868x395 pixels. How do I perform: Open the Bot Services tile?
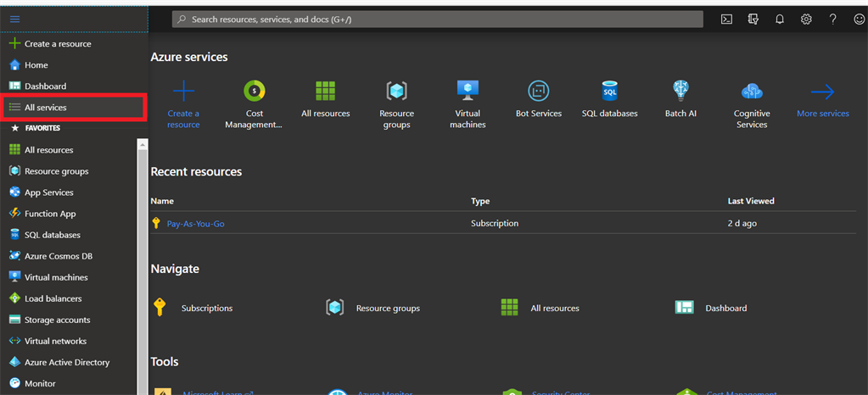click(x=539, y=99)
